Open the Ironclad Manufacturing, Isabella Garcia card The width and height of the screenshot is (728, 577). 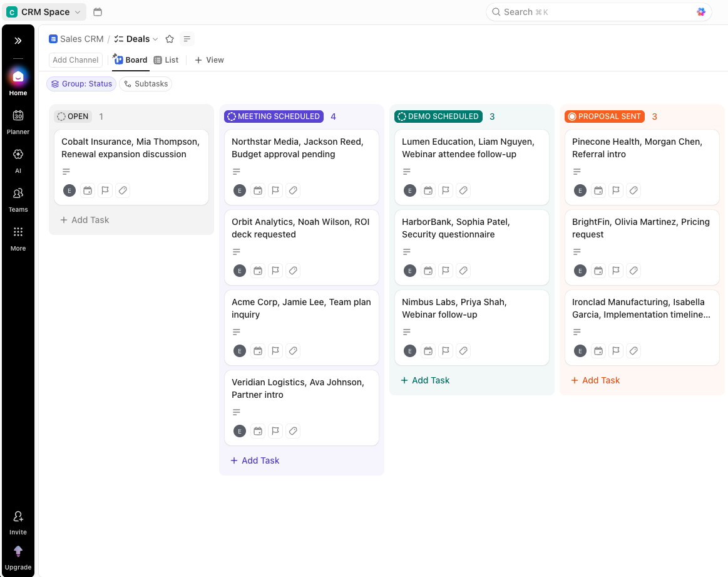tap(642, 328)
